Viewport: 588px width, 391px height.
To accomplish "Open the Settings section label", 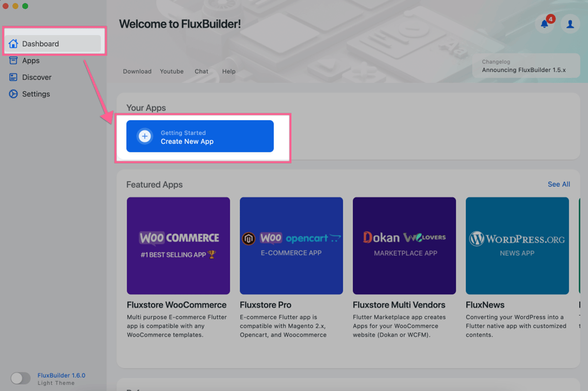I will tap(36, 94).
